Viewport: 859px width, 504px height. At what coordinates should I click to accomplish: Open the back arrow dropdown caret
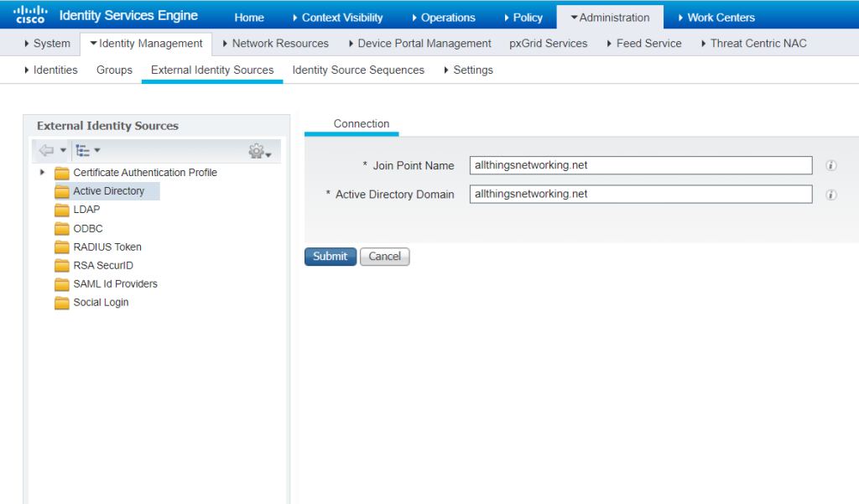click(63, 150)
